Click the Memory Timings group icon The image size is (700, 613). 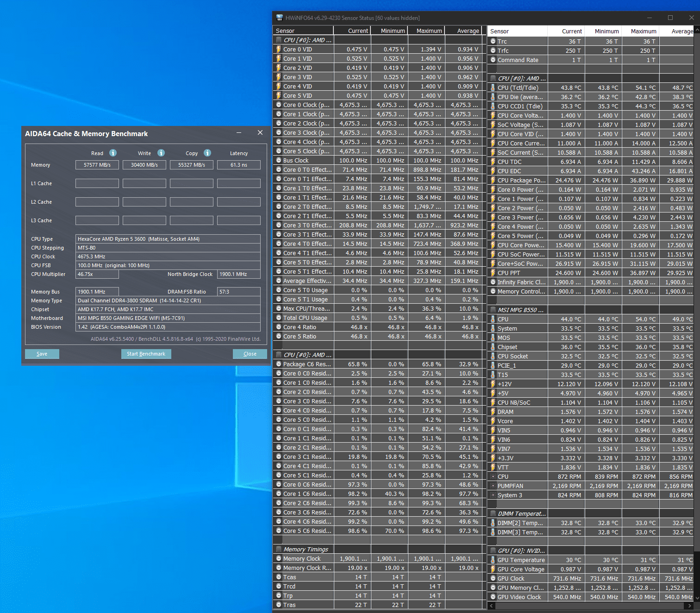point(279,549)
